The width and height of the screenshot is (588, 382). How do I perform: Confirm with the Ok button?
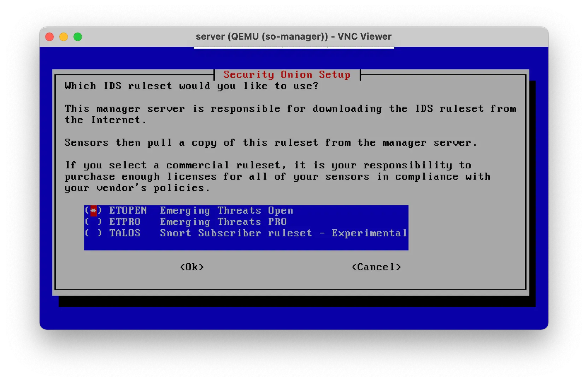coord(192,267)
